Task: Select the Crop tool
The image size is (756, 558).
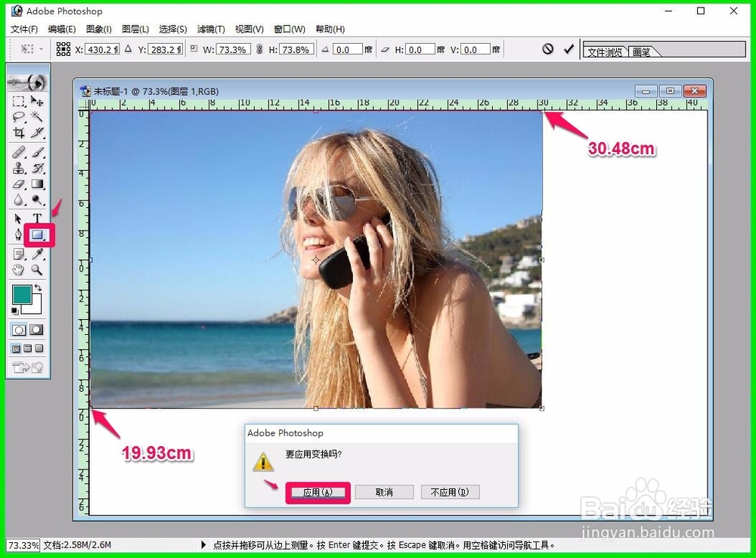Action: (x=18, y=133)
